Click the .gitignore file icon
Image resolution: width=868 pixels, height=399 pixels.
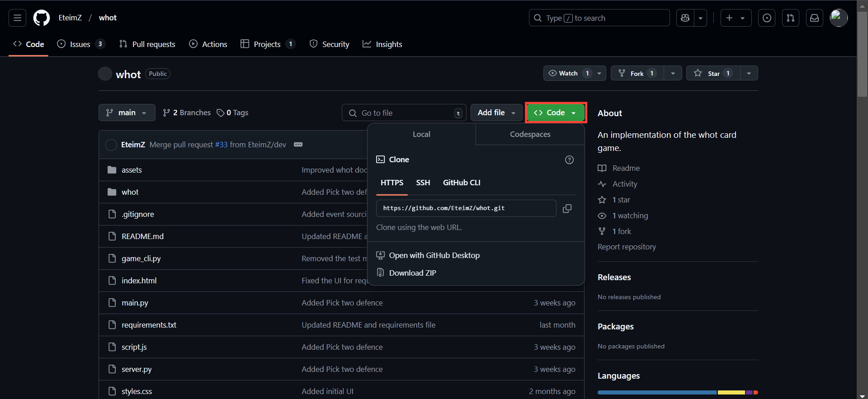point(112,214)
